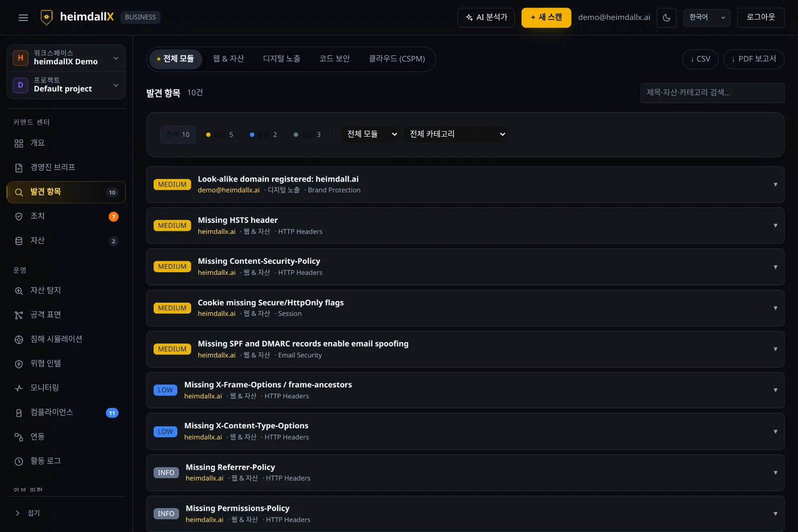Image resolution: width=798 pixels, height=532 pixels.
Task: Click the 컴플라이언스 clipboard icon
Action: (x=19, y=413)
